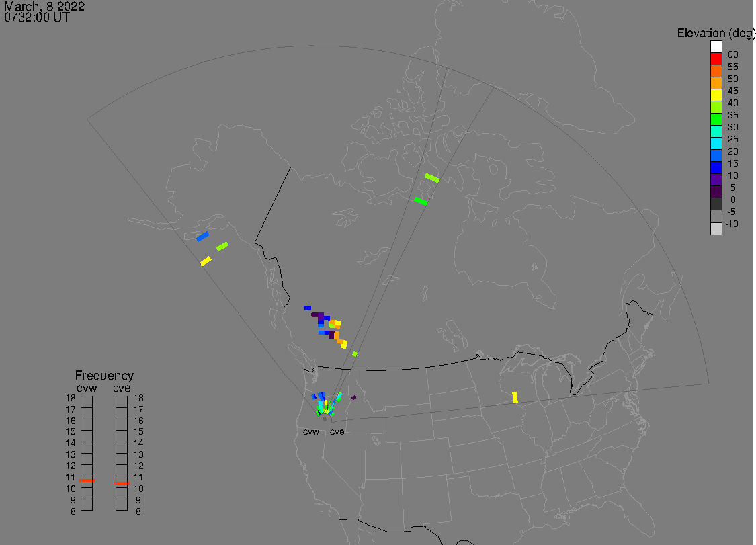Viewport: 756px width, 545px height.
Task: Click the purple swatch in the Elevation legend
Action: click(x=716, y=179)
